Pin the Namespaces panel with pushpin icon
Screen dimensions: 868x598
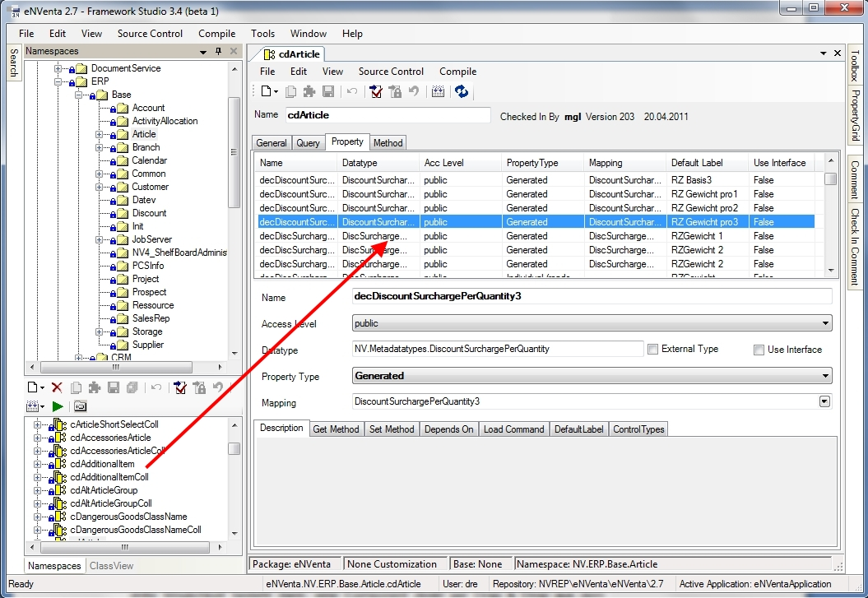218,51
